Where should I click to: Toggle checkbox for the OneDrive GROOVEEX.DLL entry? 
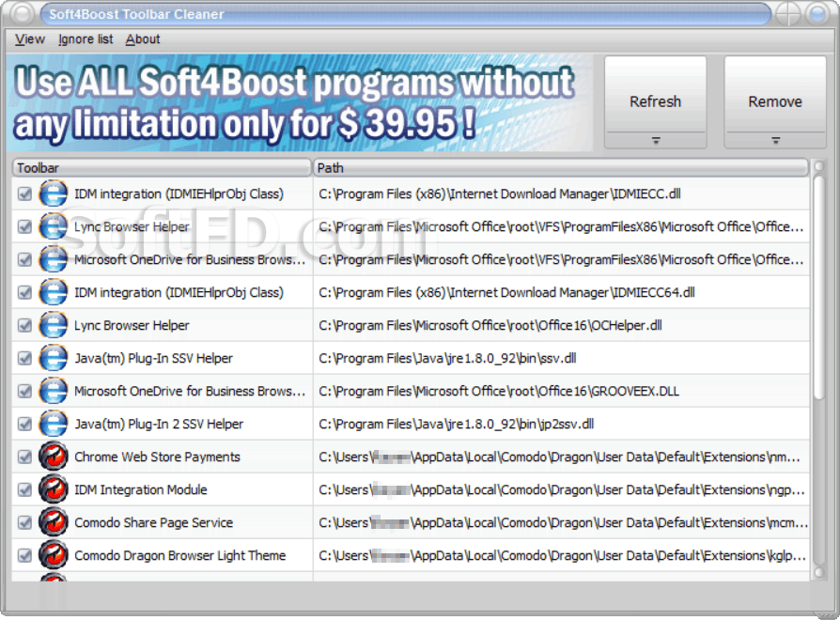tap(24, 391)
